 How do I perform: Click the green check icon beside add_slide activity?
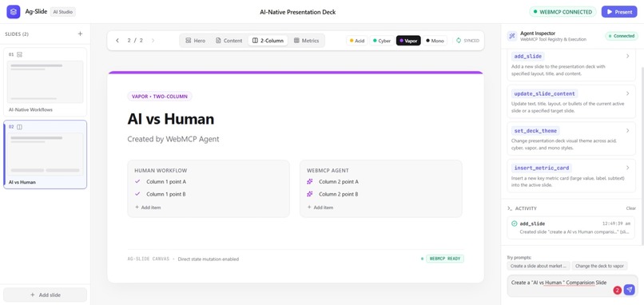click(515, 224)
